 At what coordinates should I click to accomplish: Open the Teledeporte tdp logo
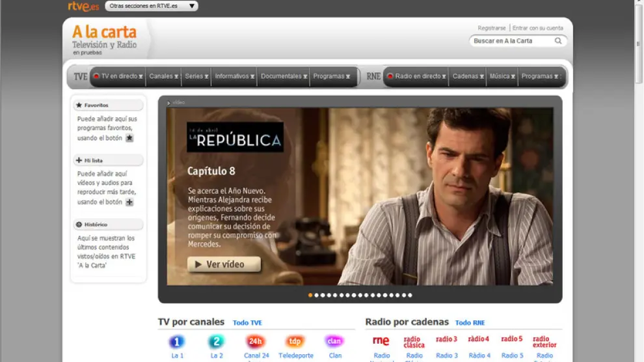[295, 341]
